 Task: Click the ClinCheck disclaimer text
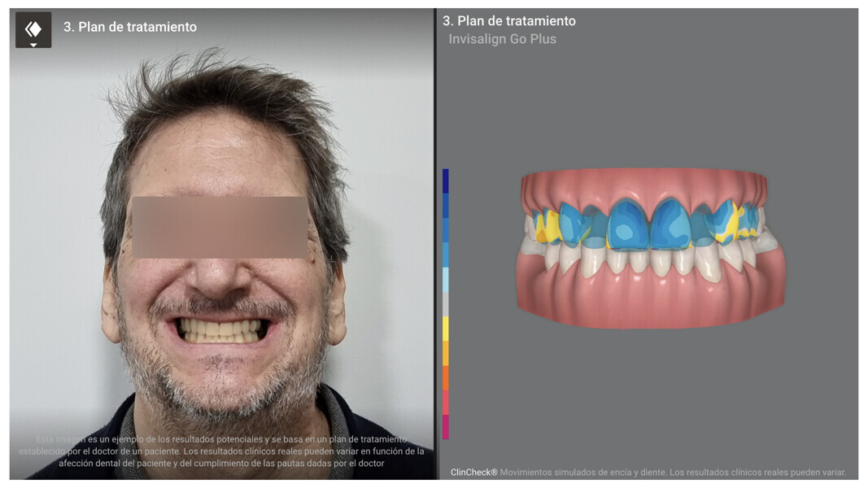tap(648, 472)
